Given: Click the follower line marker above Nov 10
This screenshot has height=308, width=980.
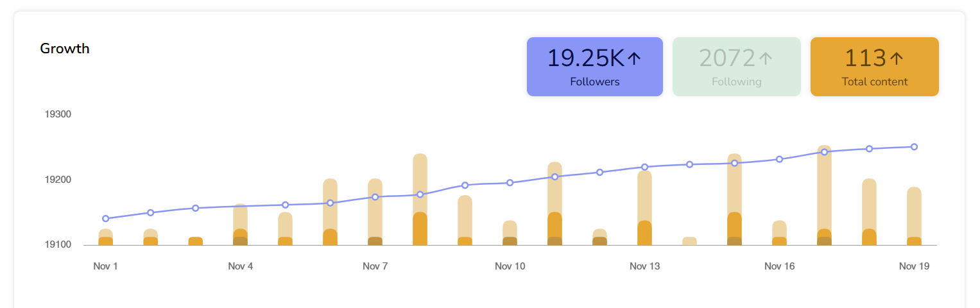Looking at the screenshot, I should pos(510,183).
